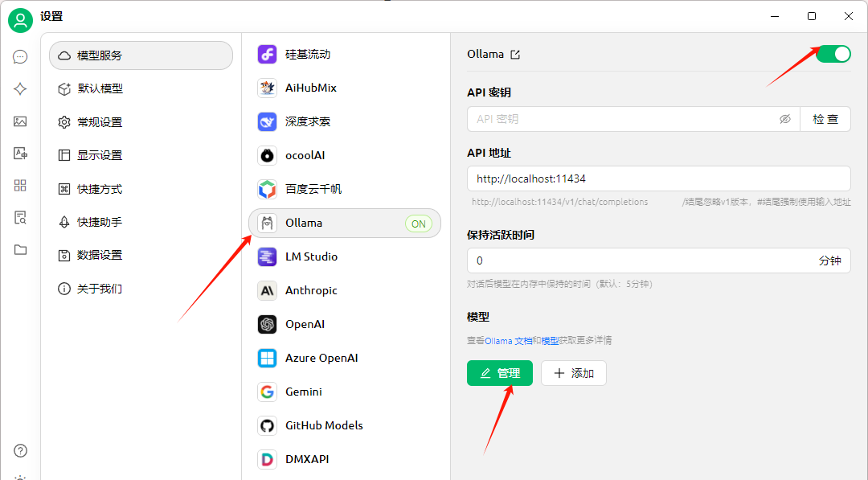
Task: Click the ON badge on Ollama
Action: (x=419, y=224)
